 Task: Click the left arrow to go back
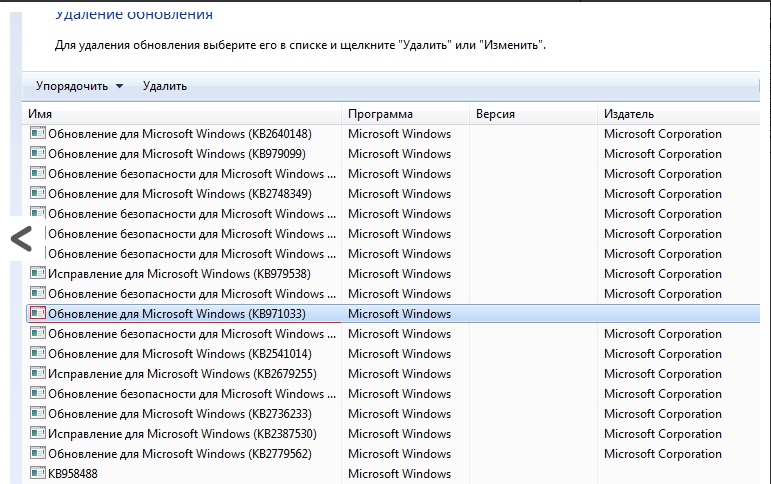(x=21, y=238)
